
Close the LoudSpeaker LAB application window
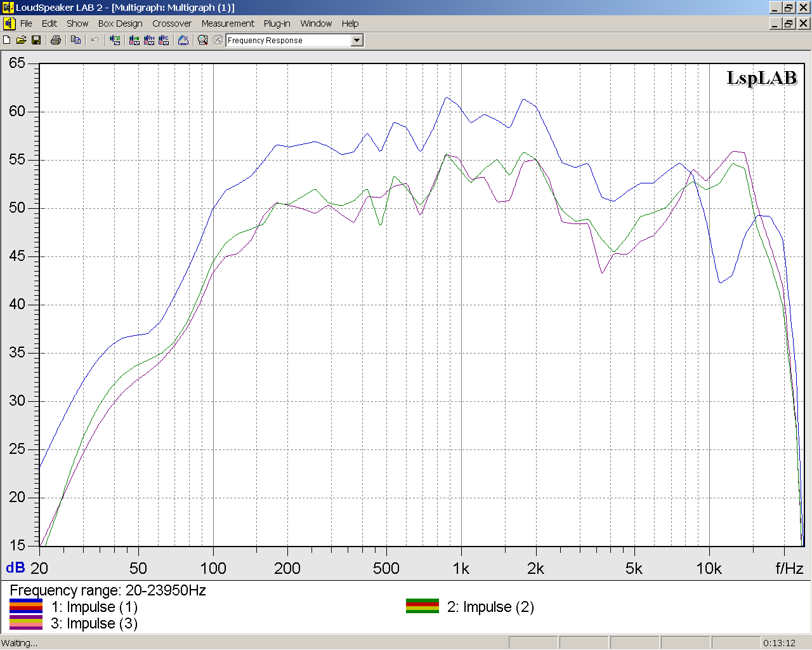(803, 8)
